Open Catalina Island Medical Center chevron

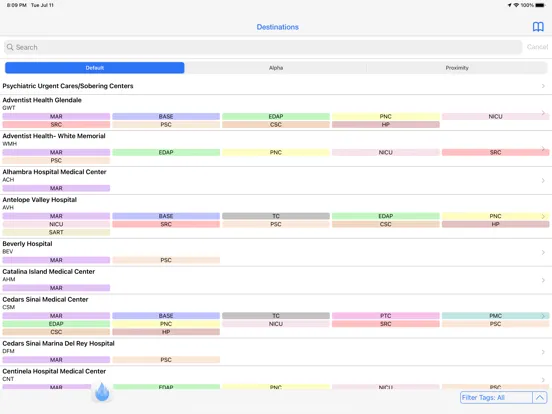[x=543, y=280]
